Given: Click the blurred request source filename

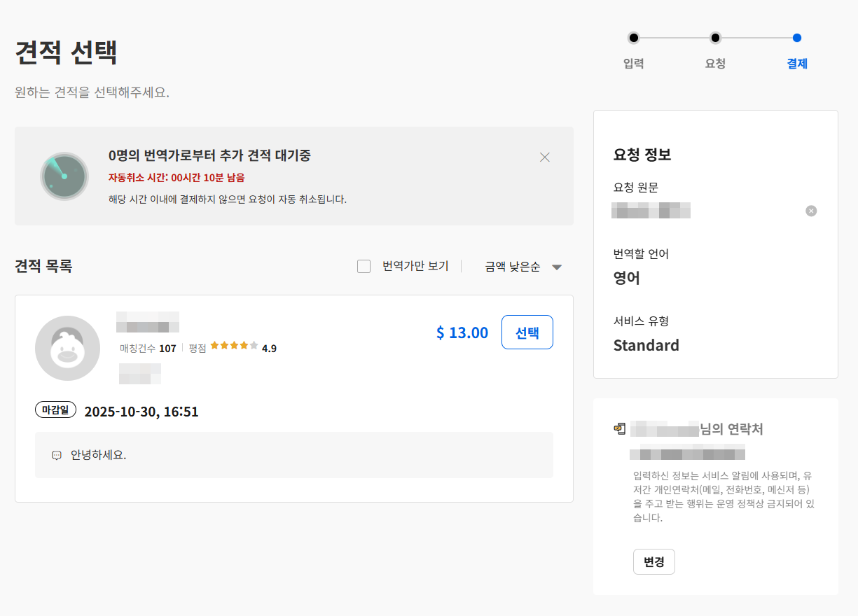Looking at the screenshot, I should point(651,210).
